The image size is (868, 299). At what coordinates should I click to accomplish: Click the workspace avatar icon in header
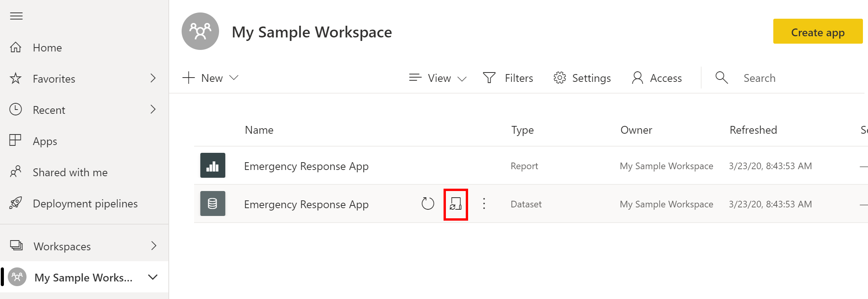click(x=200, y=31)
